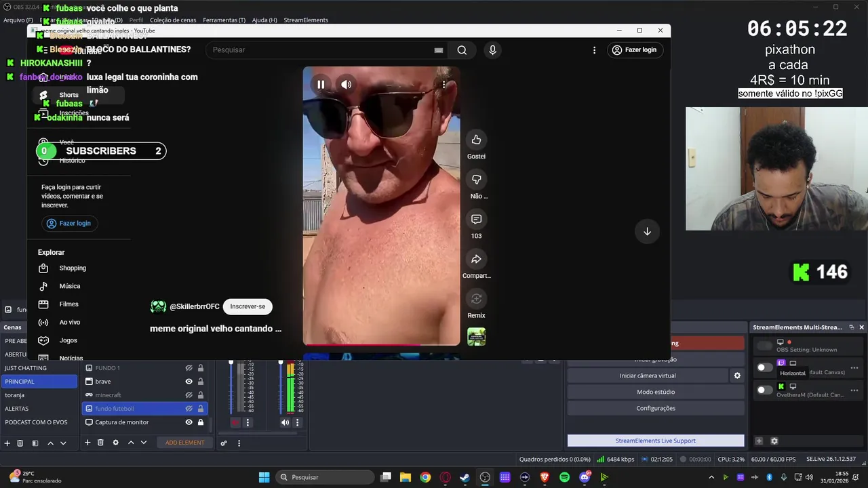Toggle the OvelheraM Kick output switch
This screenshot has width=868, height=488.
coord(764,390)
